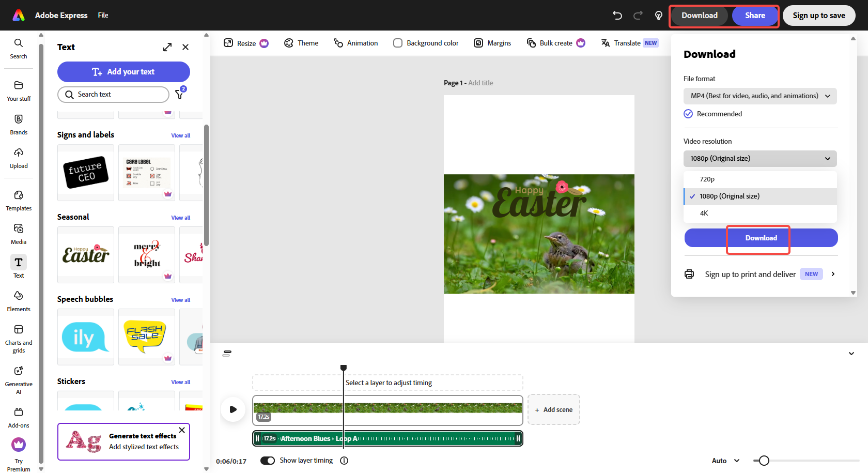Select the merry & bright template
Screen dimensions: 868x473
click(x=147, y=255)
